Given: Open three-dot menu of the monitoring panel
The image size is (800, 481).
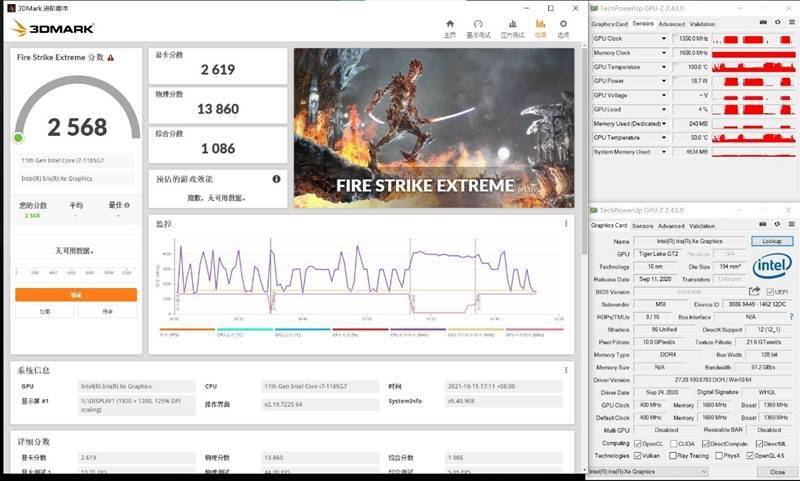Looking at the screenshot, I should [566, 223].
